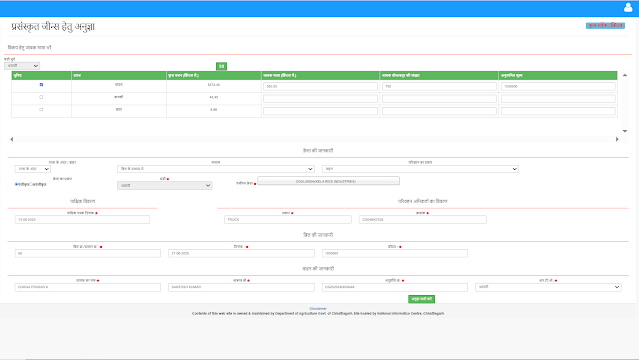Click the up arrow of table scrollbar
The width and height of the screenshot is (639, 360).
click(625, 75)
